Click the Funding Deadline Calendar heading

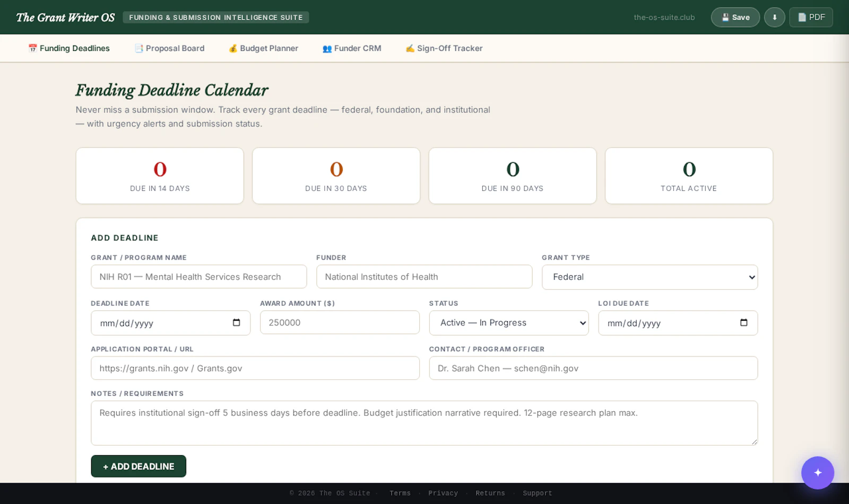click(172, 90)
